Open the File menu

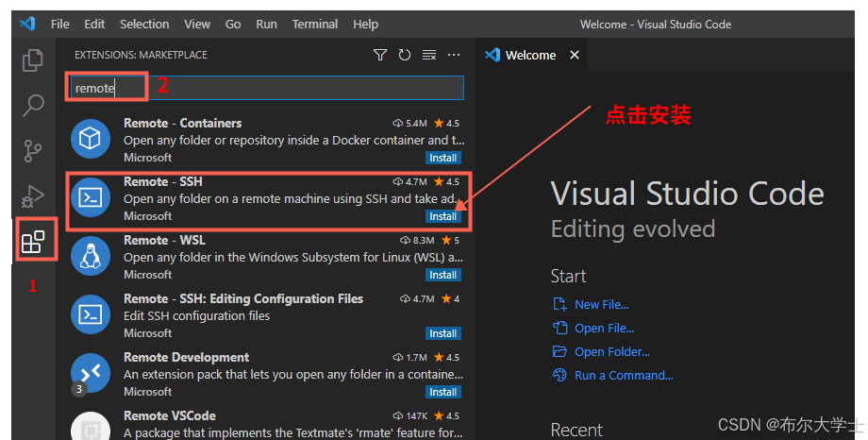tap(59, 25)
